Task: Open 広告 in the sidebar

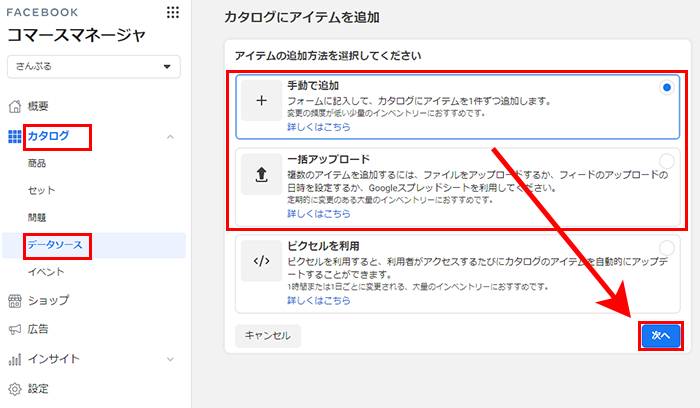Action: point(38,329)
